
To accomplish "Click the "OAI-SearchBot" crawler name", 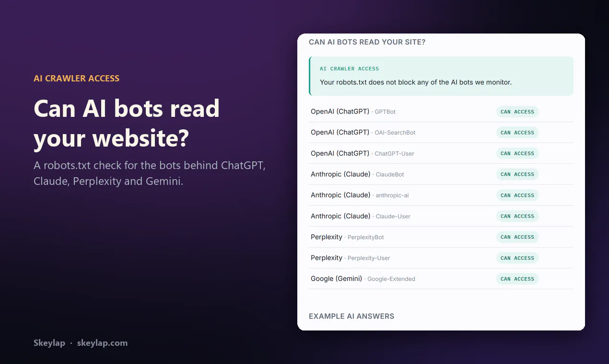I will tap(395, 133).
